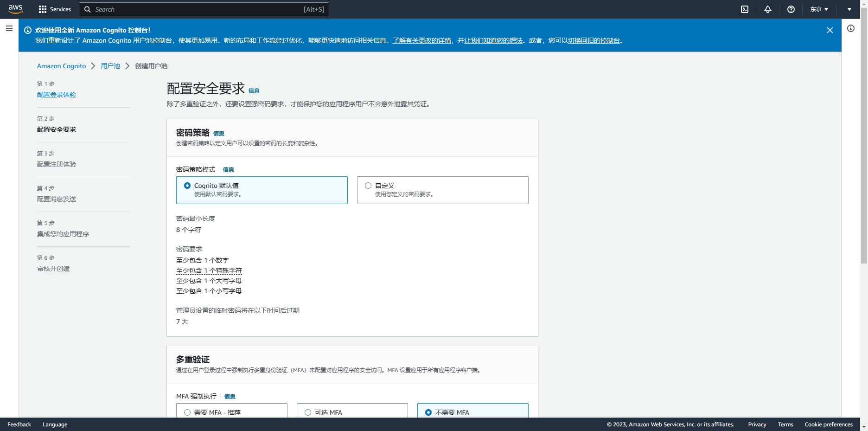The image size is (868, 431).
Task: Go to step 1 配置登录体验
Action: click(x=57, y=95)
